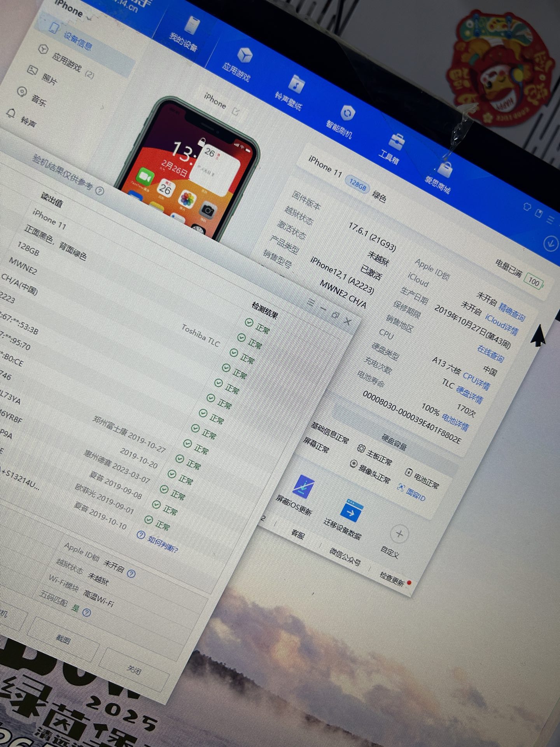Click the 微信公众号 footer link
Image resolution: width=560 pixels, height=747 pixels.
click(x=345, y=557)
